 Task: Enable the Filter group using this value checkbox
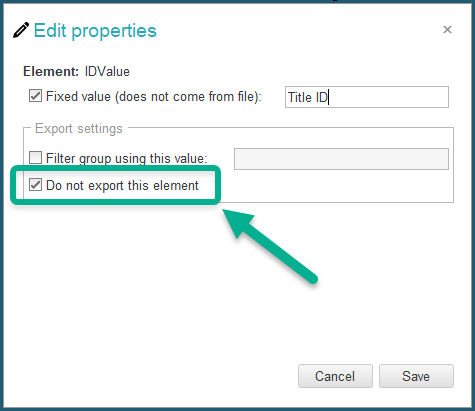[35, 158]
